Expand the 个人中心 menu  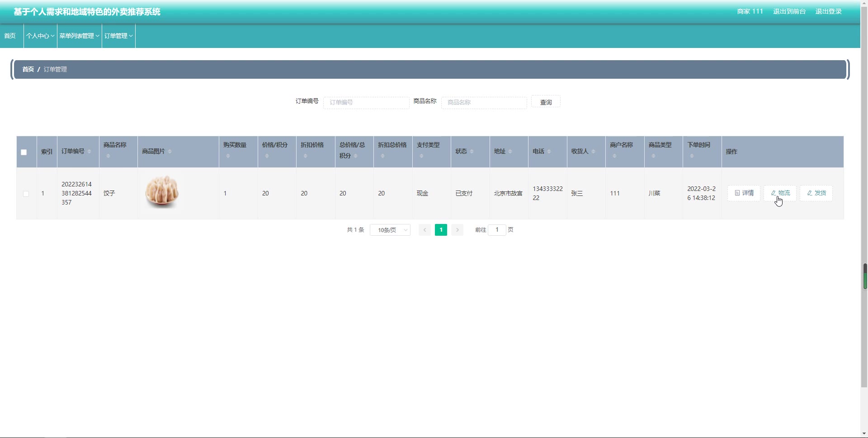(x=40, y=36)
